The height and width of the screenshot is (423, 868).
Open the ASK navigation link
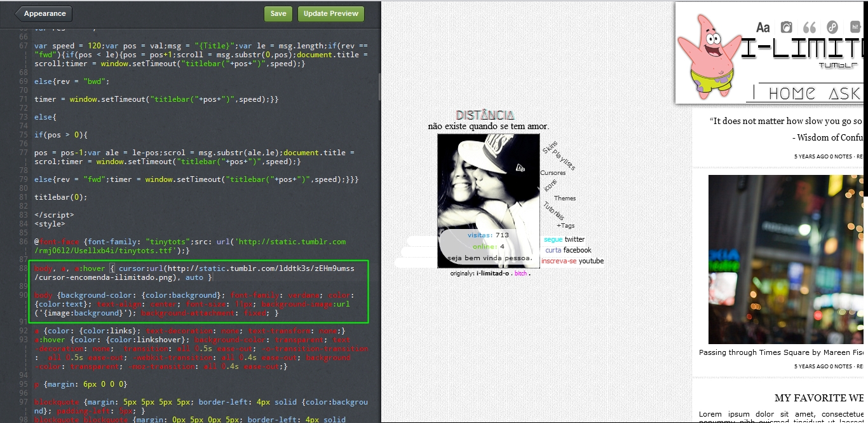845,94
